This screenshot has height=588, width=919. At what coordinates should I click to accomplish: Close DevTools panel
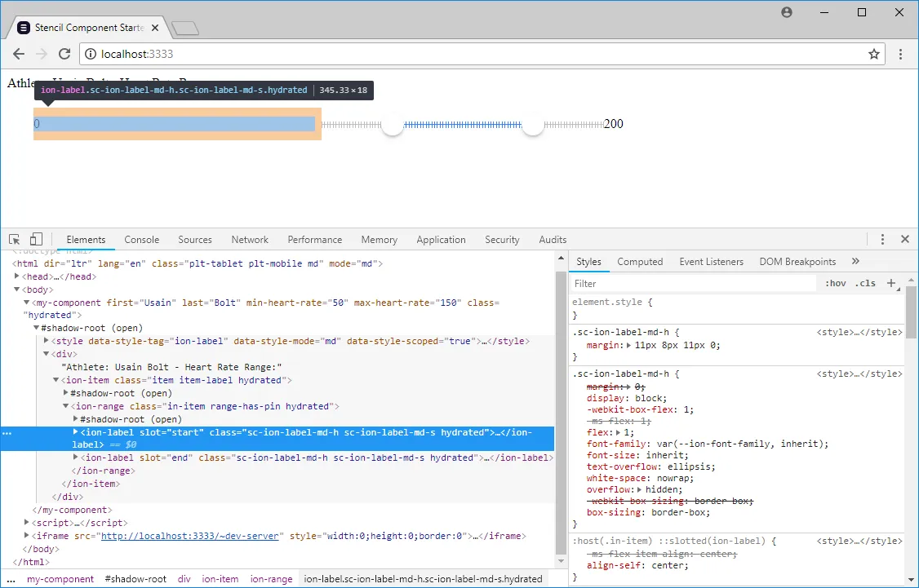(905, 239)
